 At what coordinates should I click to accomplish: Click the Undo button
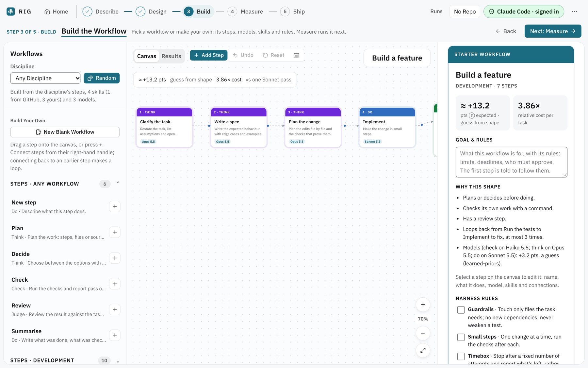point(243,55)
